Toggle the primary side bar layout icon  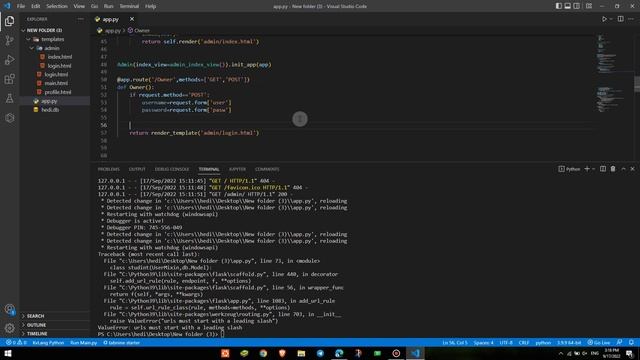pos(558,6)
